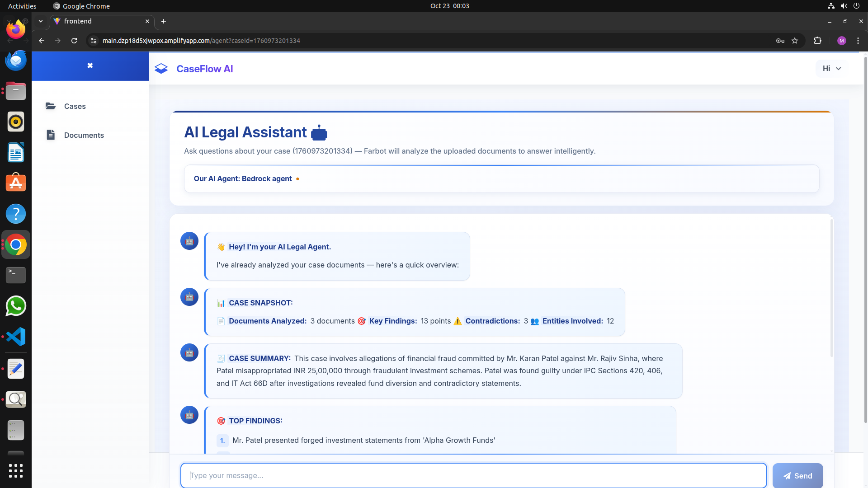Launch Visual Studio Code from the dock
The image size is (868, 488).
[16, 337]
